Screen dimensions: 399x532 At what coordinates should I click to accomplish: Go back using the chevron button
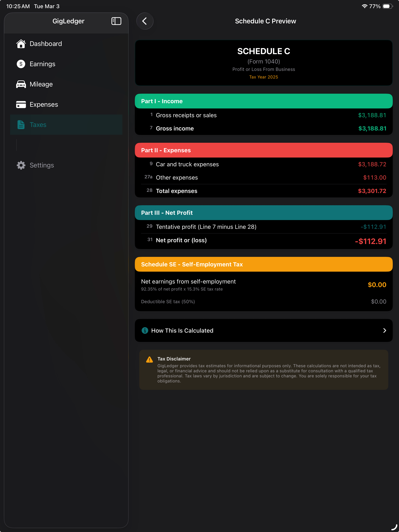pos(145,21)
